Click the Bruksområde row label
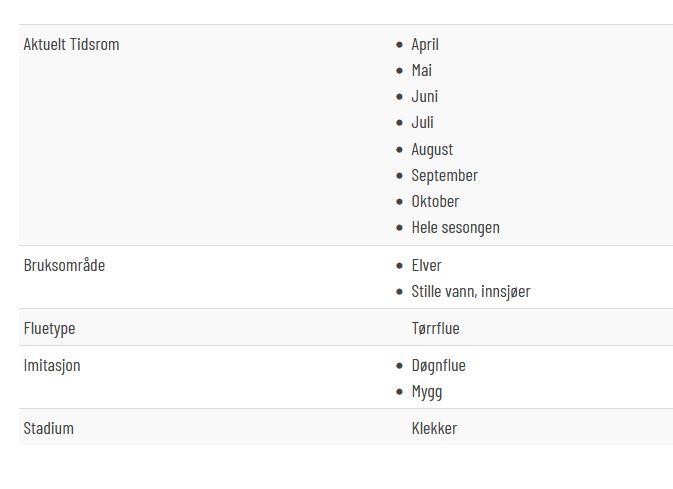The width and height of the screenshot is (673, 489). [x=64, y=265]
